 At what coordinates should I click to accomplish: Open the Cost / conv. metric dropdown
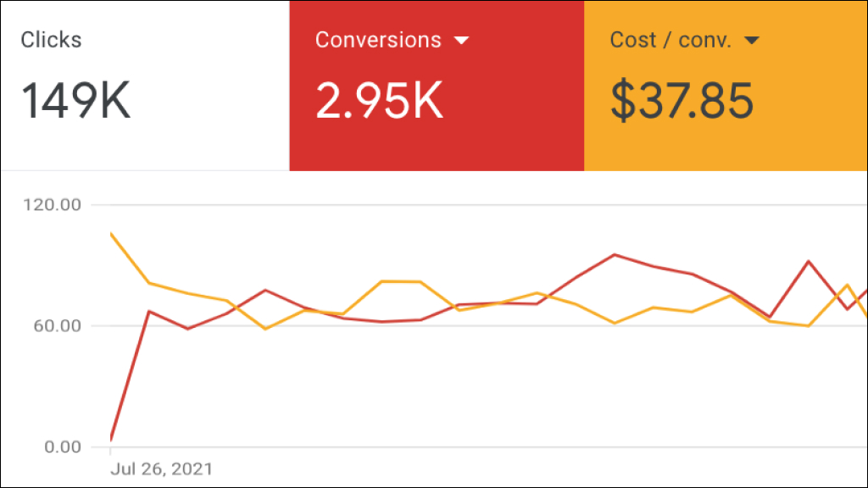click(x=753, y=39)
